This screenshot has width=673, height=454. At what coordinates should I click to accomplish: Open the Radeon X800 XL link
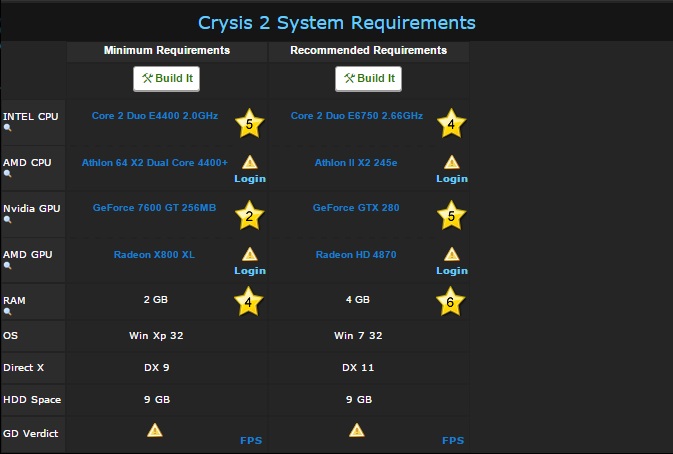pyautogui.click(x=154, y=254)
